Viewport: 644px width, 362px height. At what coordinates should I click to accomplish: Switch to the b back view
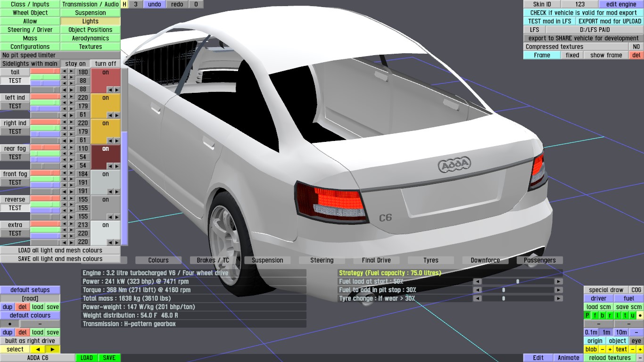(x=603, y=315)
